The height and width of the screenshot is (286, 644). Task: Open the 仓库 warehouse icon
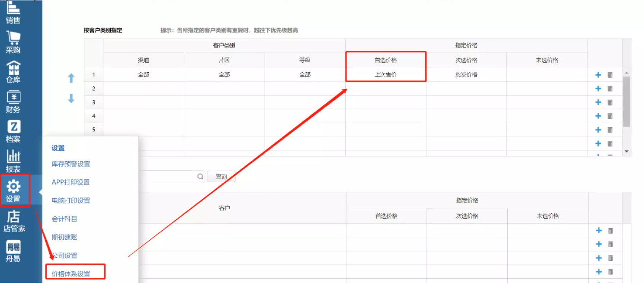pyautogui.click(x=13, y=71)
